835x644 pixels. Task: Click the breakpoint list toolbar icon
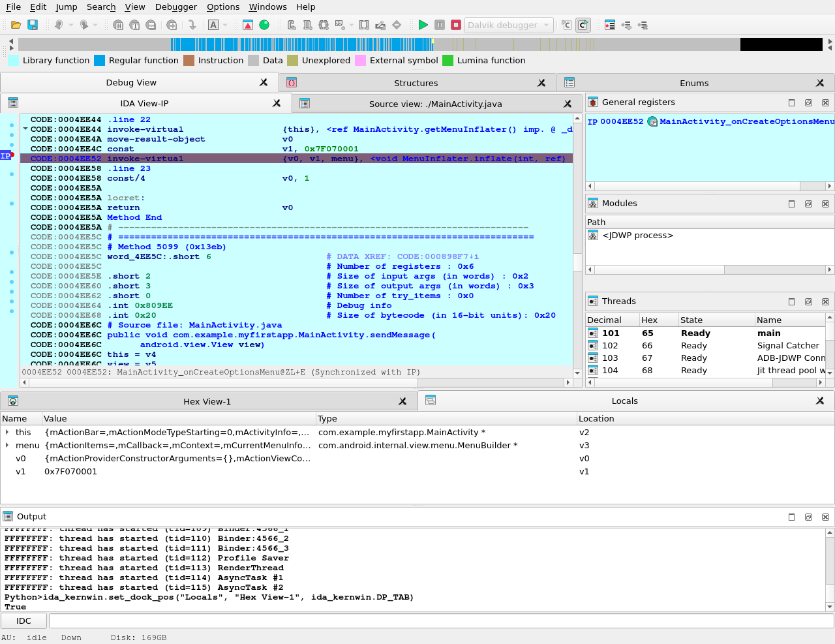tap(610, 25)
